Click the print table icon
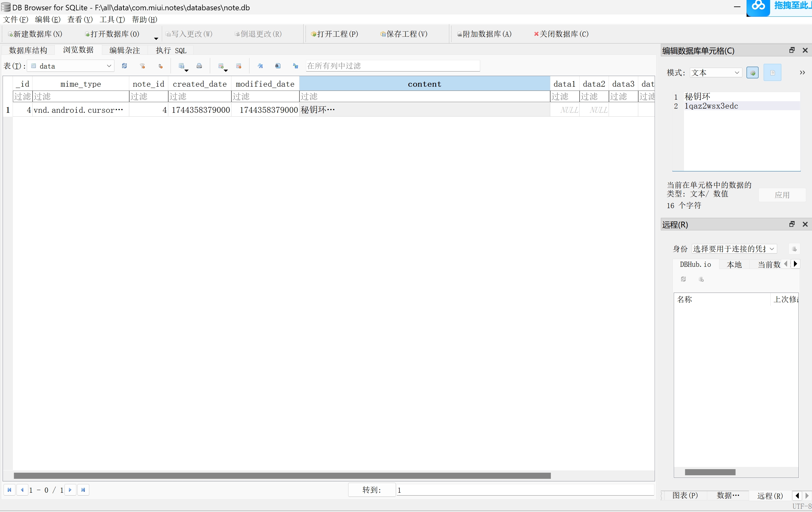The width and height of the screenshot is (812, 512). pyautogui.click(x=199, y=66)
